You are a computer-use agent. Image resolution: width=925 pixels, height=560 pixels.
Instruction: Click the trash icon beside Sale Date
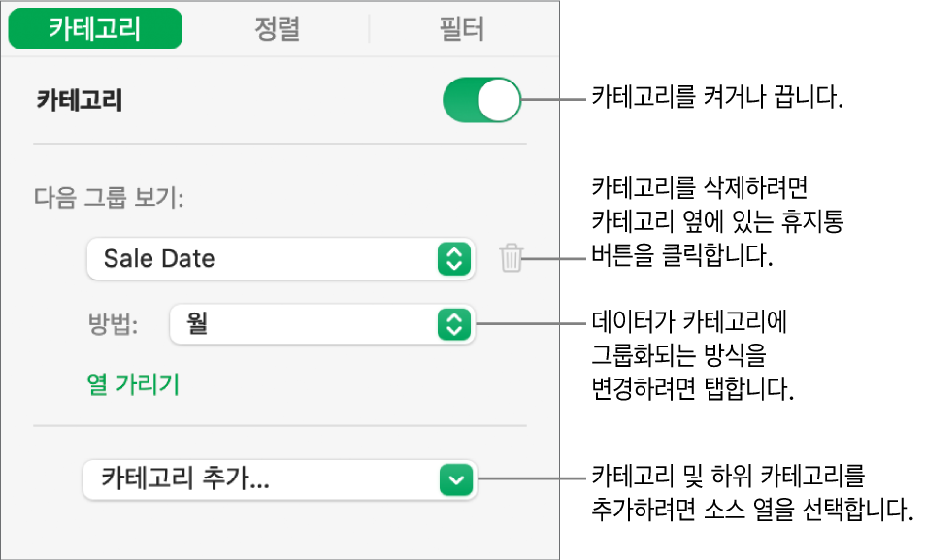coord(512,258)
